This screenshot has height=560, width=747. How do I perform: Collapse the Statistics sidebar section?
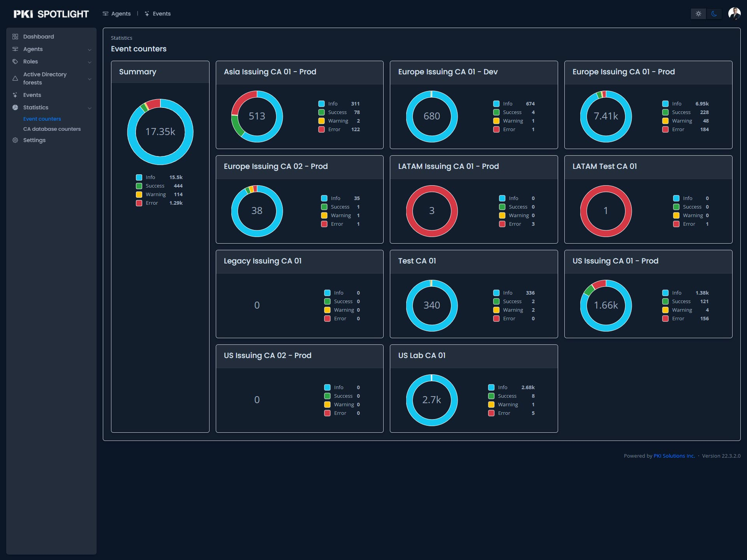(90, 107)
